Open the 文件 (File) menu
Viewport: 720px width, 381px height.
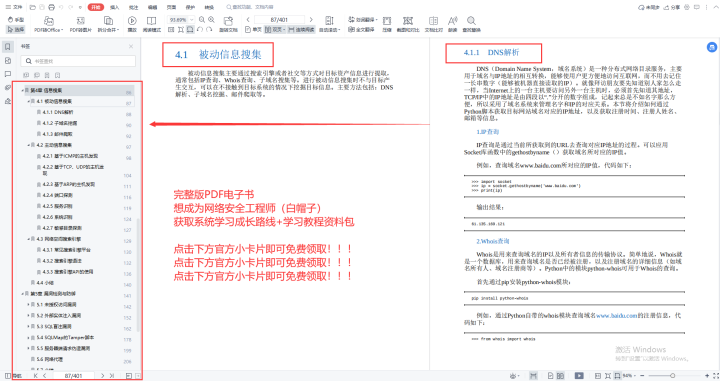[14, 7]
